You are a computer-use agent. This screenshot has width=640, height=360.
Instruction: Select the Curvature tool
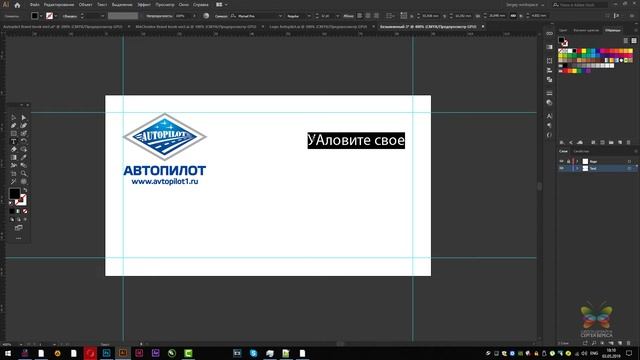click(24, 125)
